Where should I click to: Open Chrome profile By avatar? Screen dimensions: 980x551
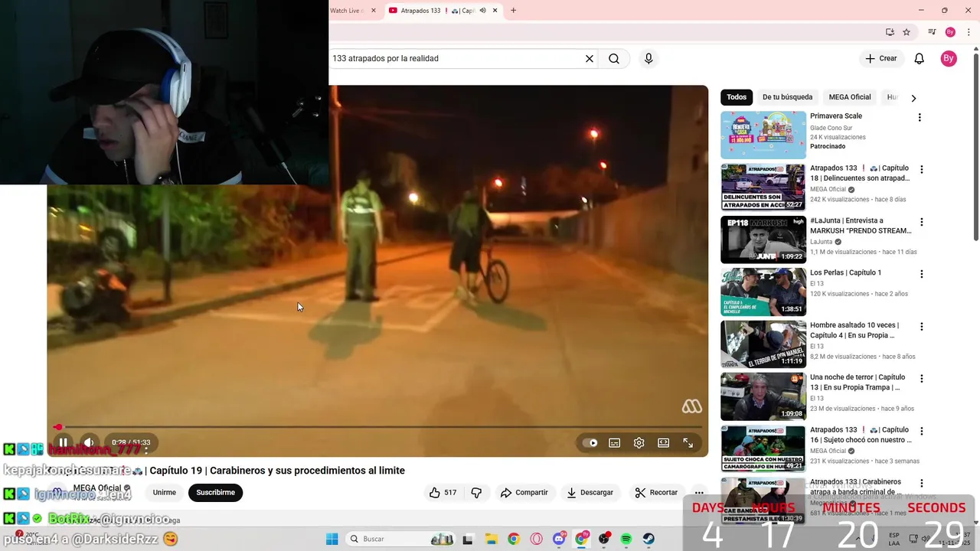click(x=950, y=32)
